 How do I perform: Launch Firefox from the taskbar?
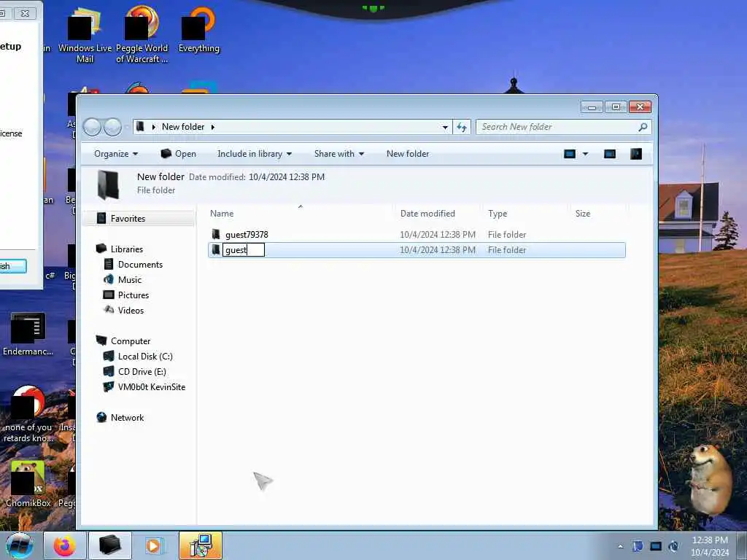(x=65, y=545)
